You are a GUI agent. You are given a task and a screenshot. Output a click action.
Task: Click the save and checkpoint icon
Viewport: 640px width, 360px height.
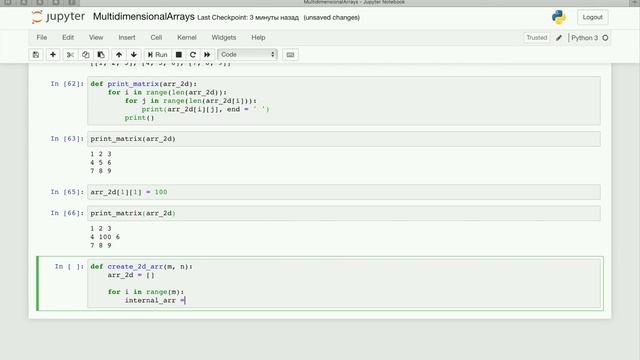tap(36, 55)
